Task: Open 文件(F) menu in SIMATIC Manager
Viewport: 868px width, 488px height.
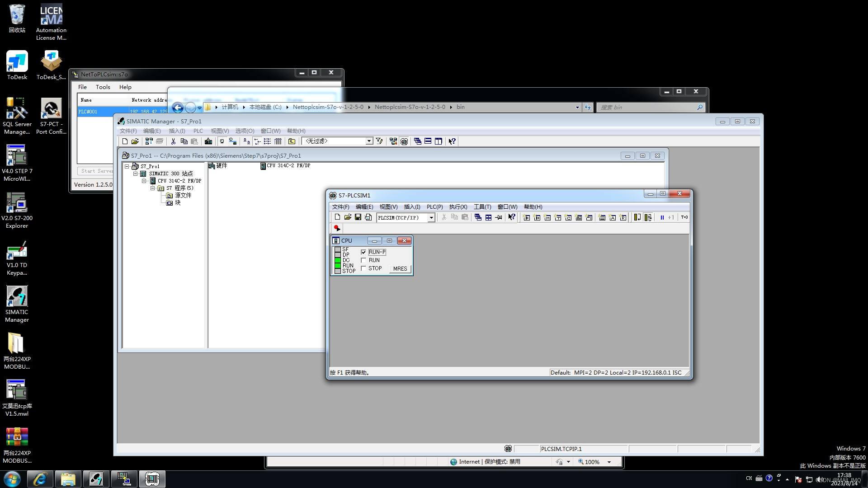Action: [x=128, y=131]
